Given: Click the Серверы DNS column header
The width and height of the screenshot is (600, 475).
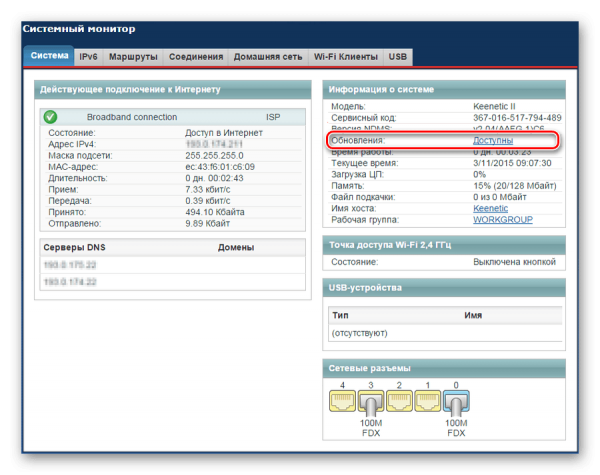Looking at the screenshot, I should [74, 247].
